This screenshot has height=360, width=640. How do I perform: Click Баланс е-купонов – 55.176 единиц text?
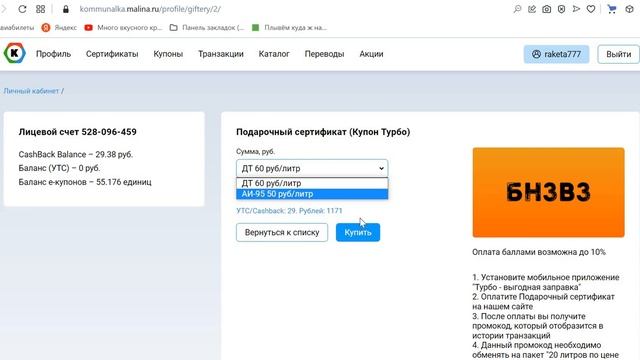pyautogui.click(x=85, y=182)
